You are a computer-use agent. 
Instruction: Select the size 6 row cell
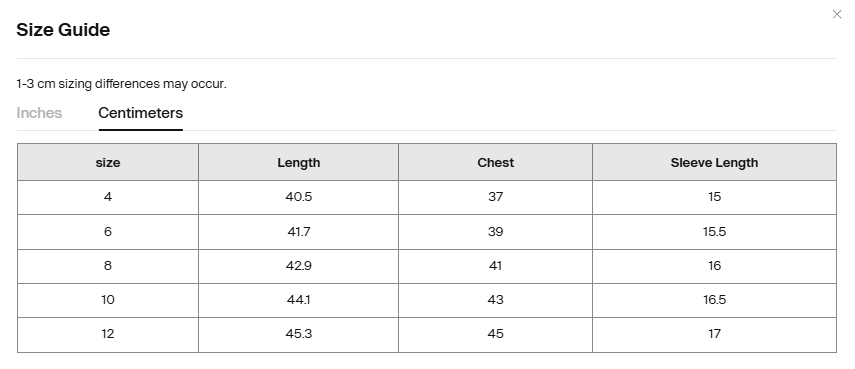(108, 232)
